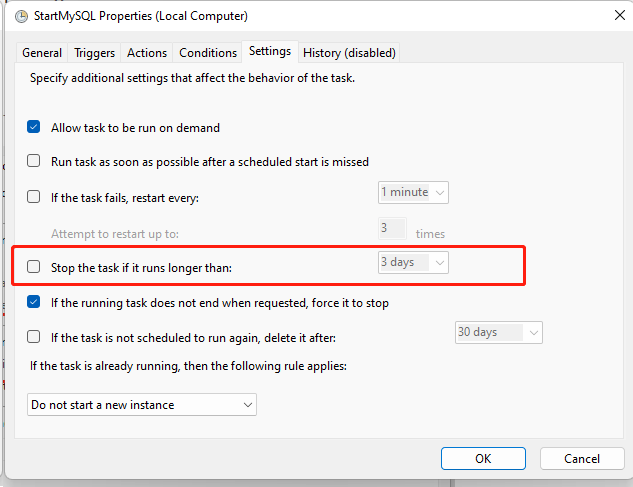This screenshot has width=633, height=487.
Task: Select the Conditions tab
Action: point(207,53)
